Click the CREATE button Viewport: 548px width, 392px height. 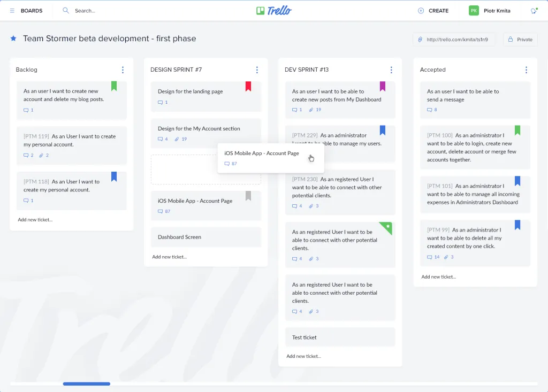coord(433,10)
